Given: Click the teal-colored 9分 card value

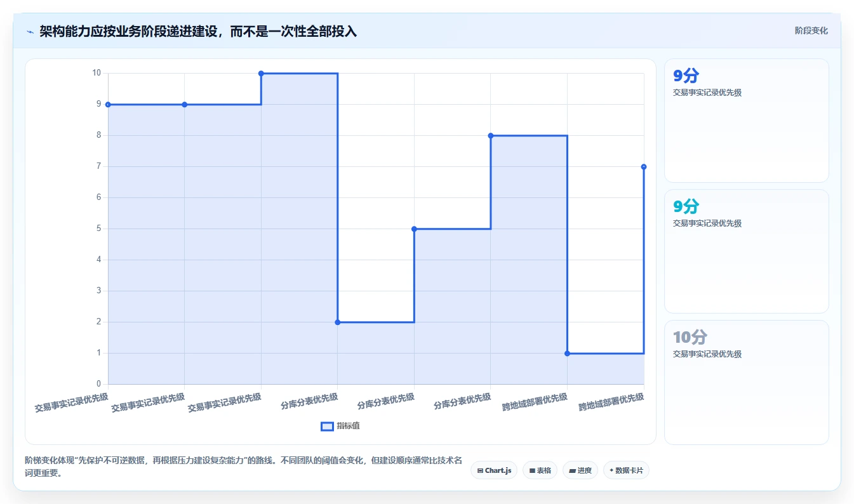Looking at the screenshot, I should point(686,206).
